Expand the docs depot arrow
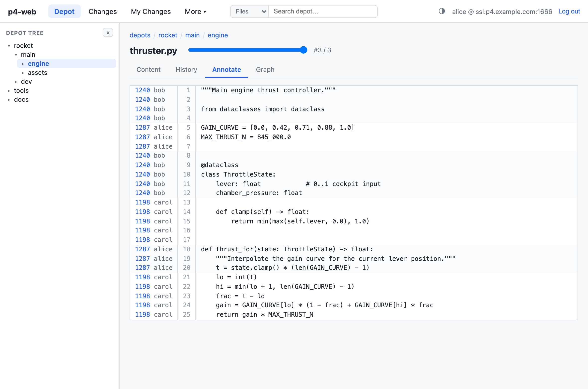Image resolution: width=588 pixels, height=389 pixels. pyautogui.click(x=9, y=100)
